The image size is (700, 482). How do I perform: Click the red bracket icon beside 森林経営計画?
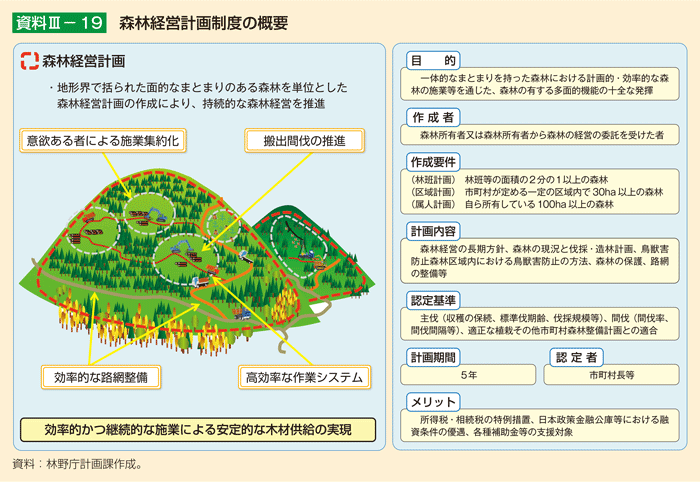(x=30, y=61)
